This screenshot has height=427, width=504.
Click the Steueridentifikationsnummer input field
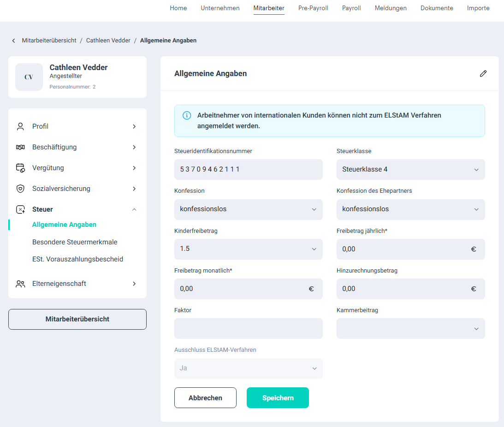coord(248,169)
